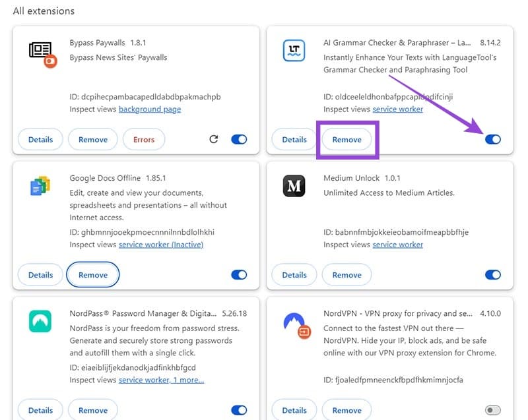Remove the AI Grammar Checker extension

(347, 140)
